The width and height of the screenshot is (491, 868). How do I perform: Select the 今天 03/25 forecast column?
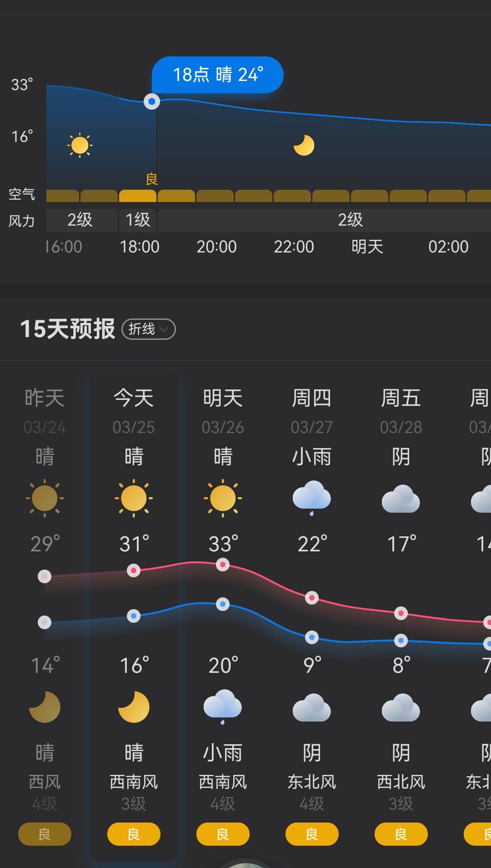pos(134,409)
